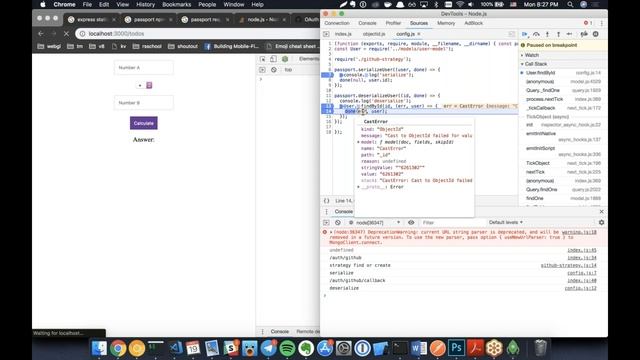The image size is (640, 360).
Task: Click the Number B input field
Action: coord(144,103)
